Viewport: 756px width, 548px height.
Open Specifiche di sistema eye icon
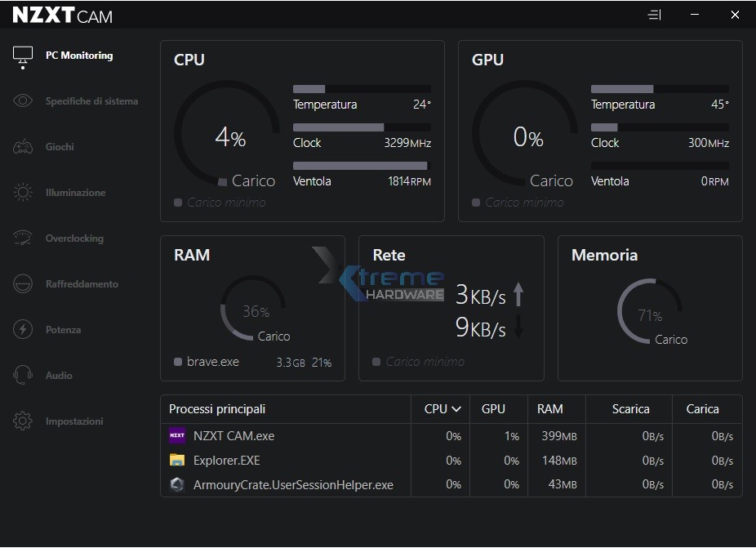pos(23,101)
